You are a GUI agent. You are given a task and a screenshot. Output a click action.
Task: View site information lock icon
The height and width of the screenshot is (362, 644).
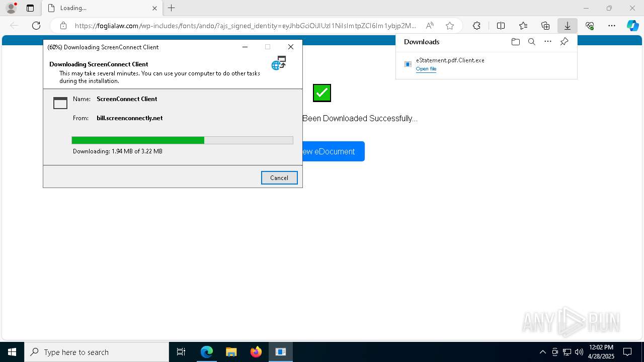(63, 26)
